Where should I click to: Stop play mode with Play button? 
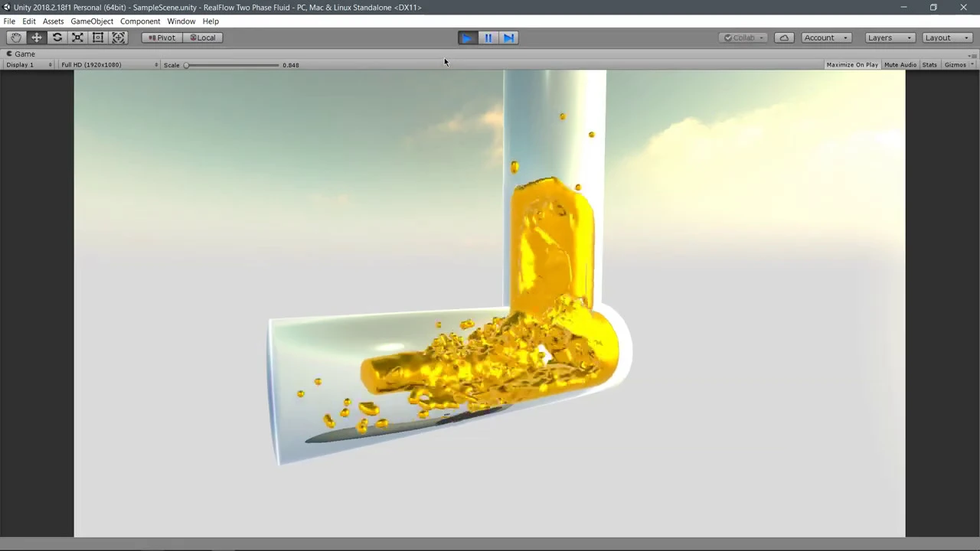(467, 37)
